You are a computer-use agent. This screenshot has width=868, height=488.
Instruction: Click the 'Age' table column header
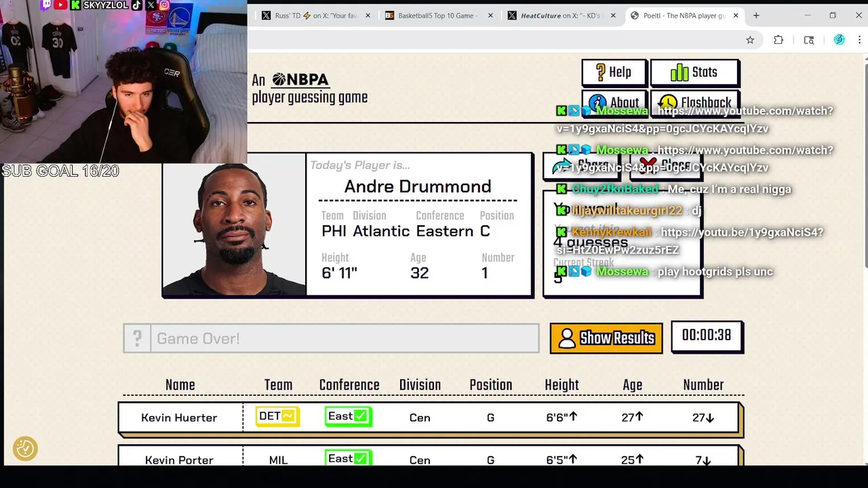(632, 385)
